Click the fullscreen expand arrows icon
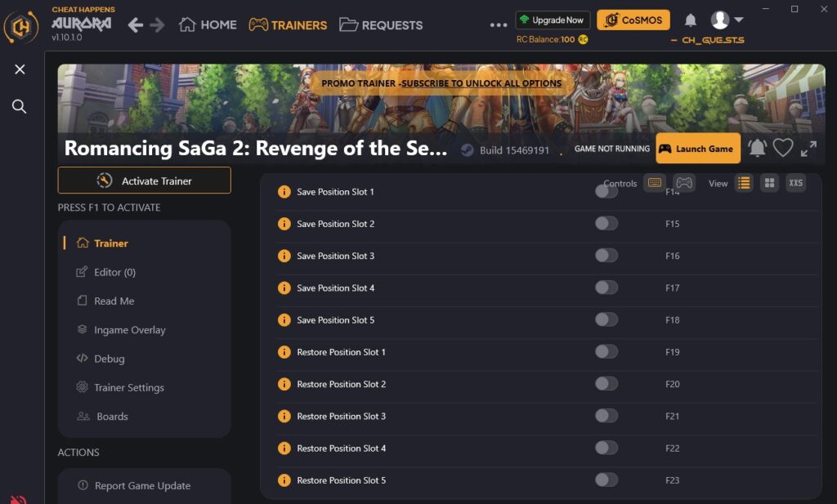The height and width of the screenshot is (504, 837). coord(808,148)
